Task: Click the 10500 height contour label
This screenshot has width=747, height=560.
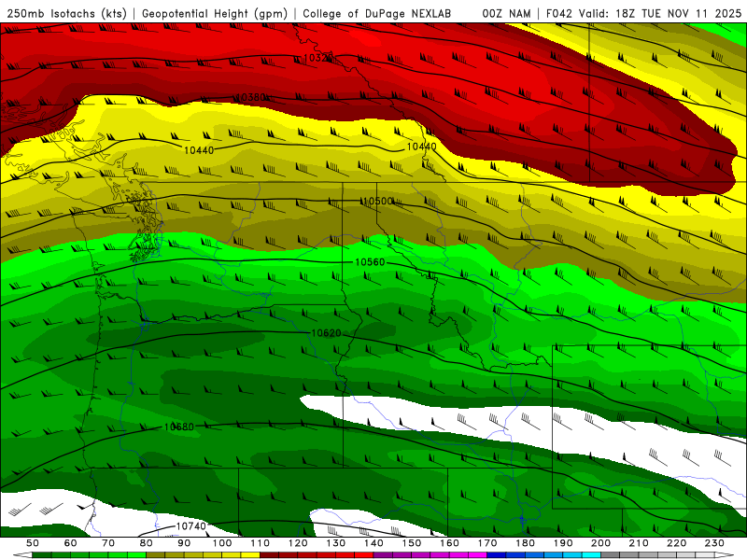Action: click(x=377, y=201)
